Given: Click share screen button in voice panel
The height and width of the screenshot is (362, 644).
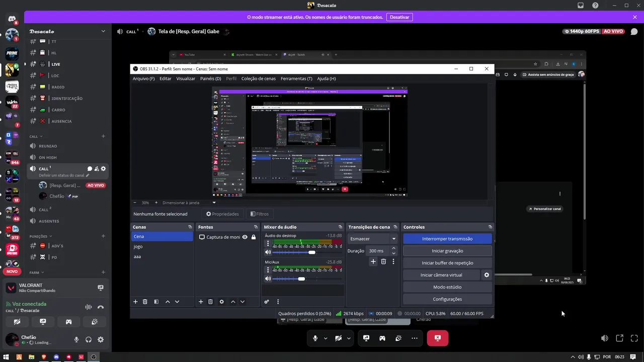Looking at the screenshot, I should pos(43,322).
